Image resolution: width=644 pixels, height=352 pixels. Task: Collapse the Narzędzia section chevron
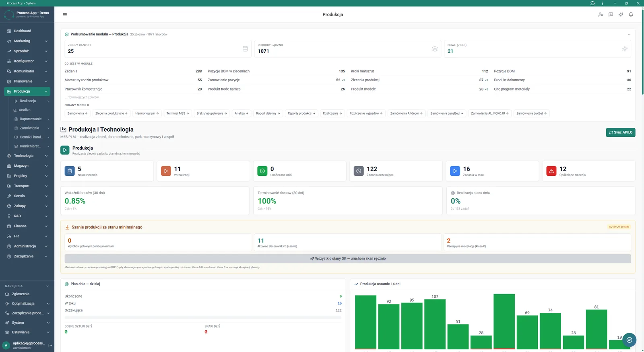tap(47, 286)
